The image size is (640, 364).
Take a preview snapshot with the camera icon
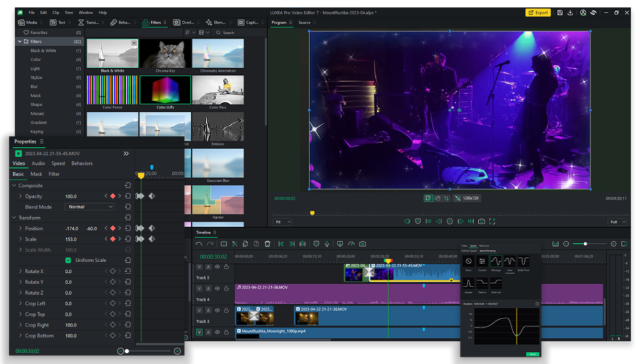coord(482,222)
